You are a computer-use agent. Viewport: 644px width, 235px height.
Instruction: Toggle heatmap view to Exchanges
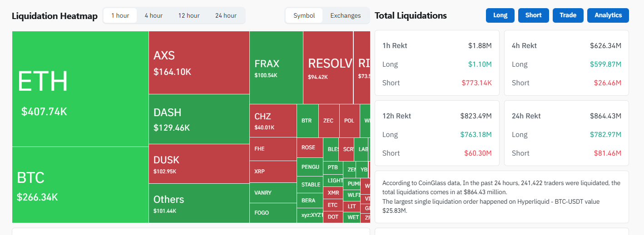346,15
